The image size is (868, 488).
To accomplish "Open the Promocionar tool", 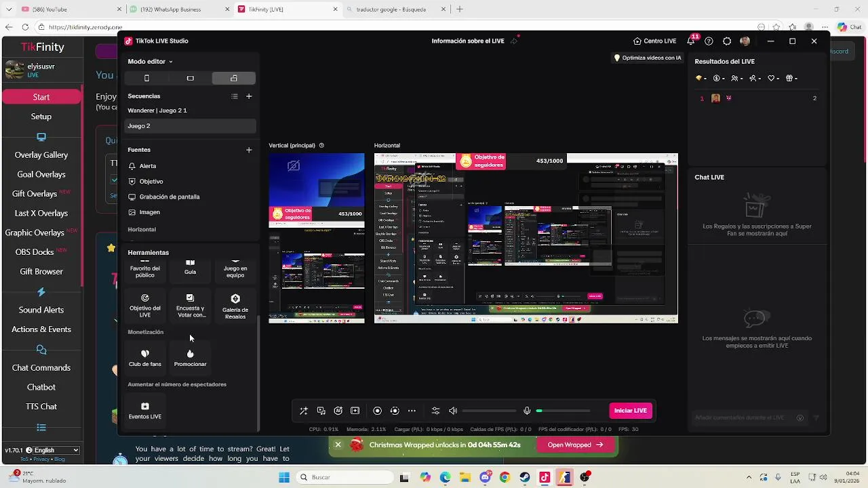I will (190, 358).
